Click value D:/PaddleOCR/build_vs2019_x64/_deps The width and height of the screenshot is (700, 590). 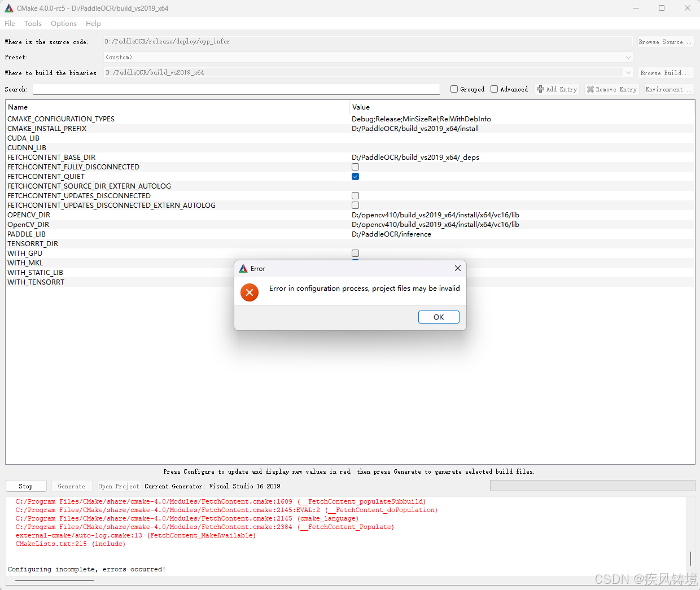pyautogui.click(x=415, y=158)
